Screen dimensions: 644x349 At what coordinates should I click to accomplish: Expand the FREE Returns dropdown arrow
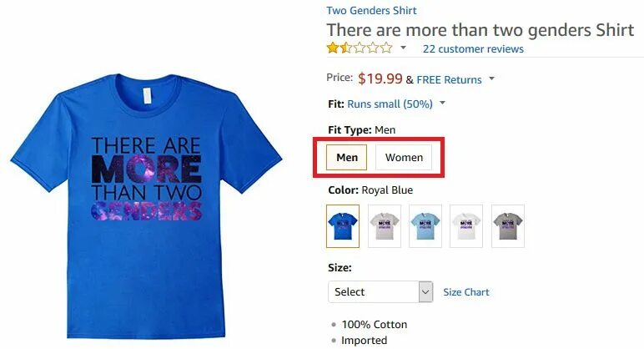(491, 78)
